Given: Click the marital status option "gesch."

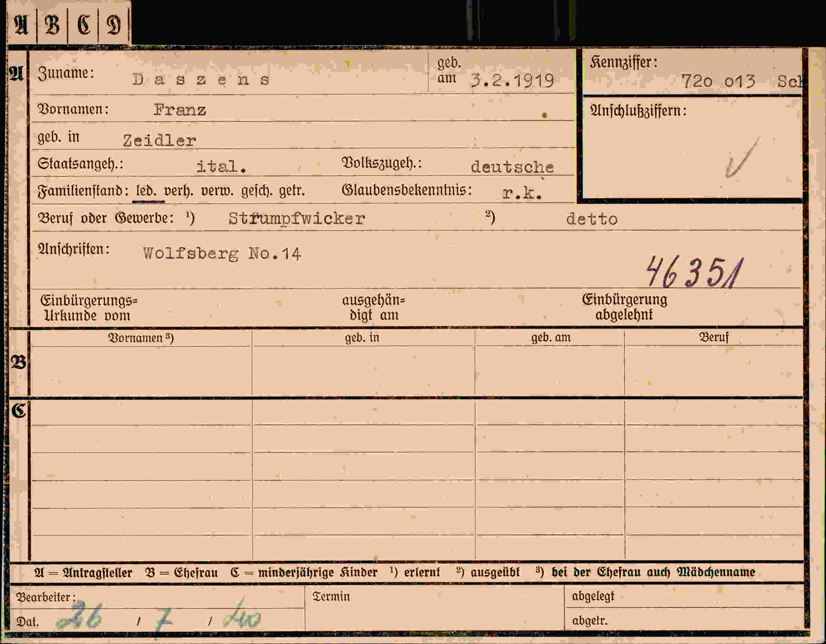Looking at the screenshot, I should pos(257,190).
